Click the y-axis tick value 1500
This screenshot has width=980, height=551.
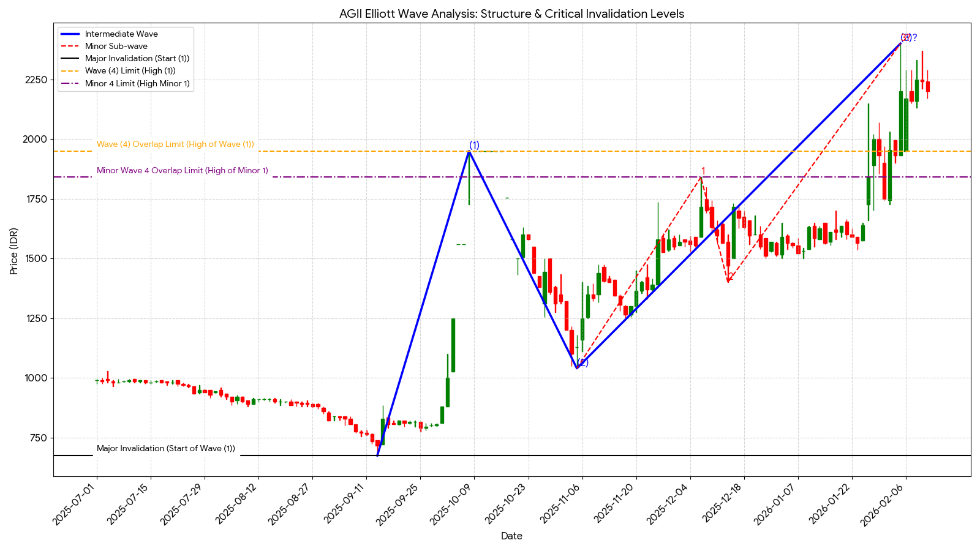[x=36, y=259]
